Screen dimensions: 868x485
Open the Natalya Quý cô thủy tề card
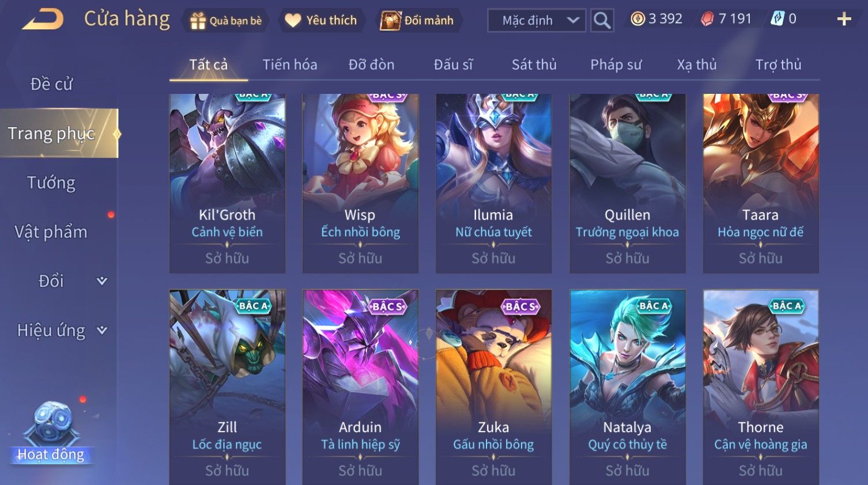pyautogui.click(x=628, y=387)
